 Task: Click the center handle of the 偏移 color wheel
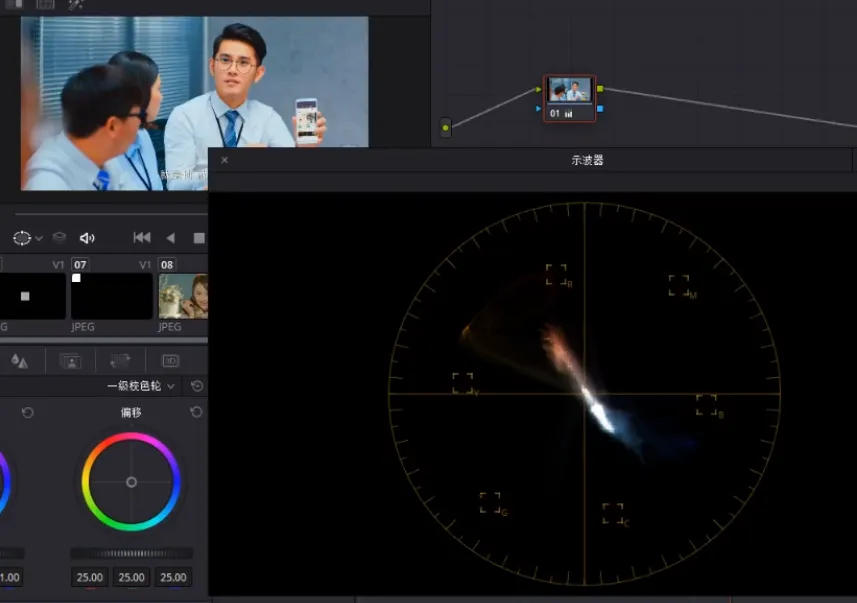coord(131,482)
